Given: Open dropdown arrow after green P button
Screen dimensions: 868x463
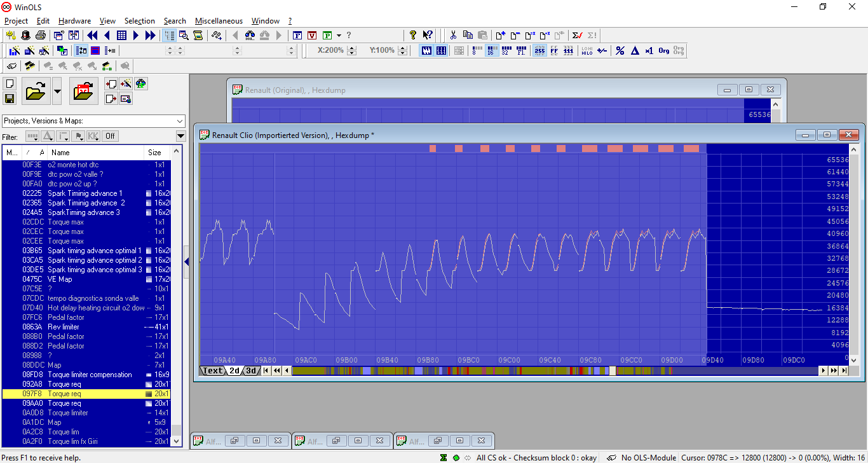Looking at the screenshot, I should click(339, 35).
